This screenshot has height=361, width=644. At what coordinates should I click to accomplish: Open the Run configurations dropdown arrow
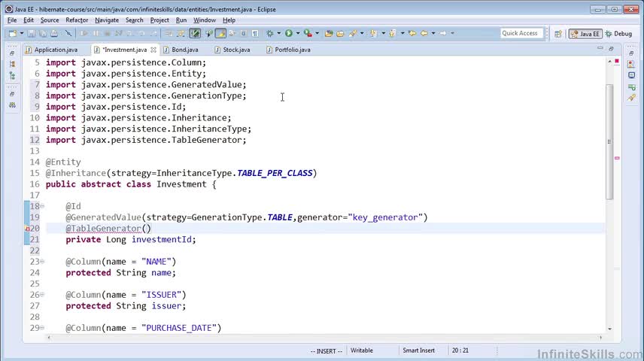(298, 33)
